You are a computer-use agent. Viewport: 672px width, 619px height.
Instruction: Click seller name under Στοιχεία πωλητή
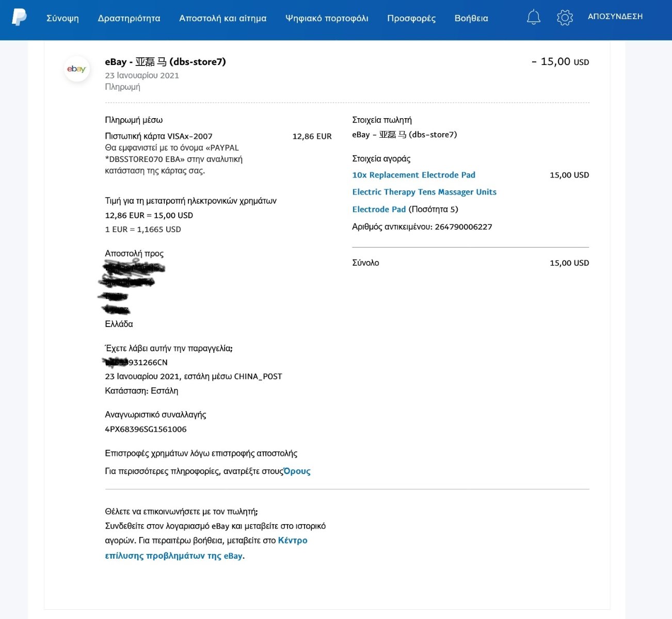pos(405,135)
